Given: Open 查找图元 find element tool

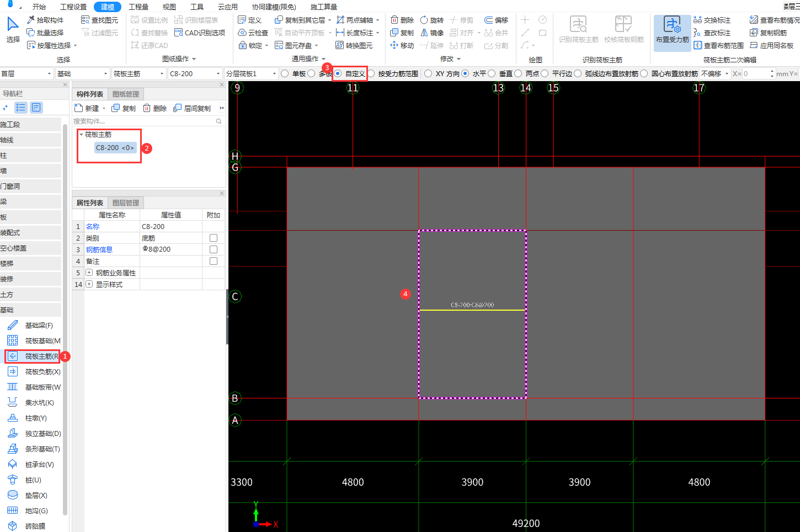Looking at the screenshot, I should click(x=99, y=20).
